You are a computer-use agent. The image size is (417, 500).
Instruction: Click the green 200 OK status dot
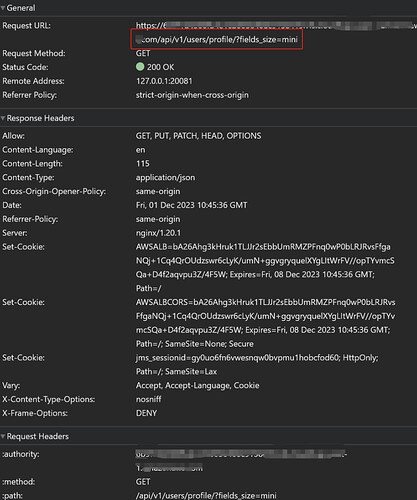click(140, 67)
